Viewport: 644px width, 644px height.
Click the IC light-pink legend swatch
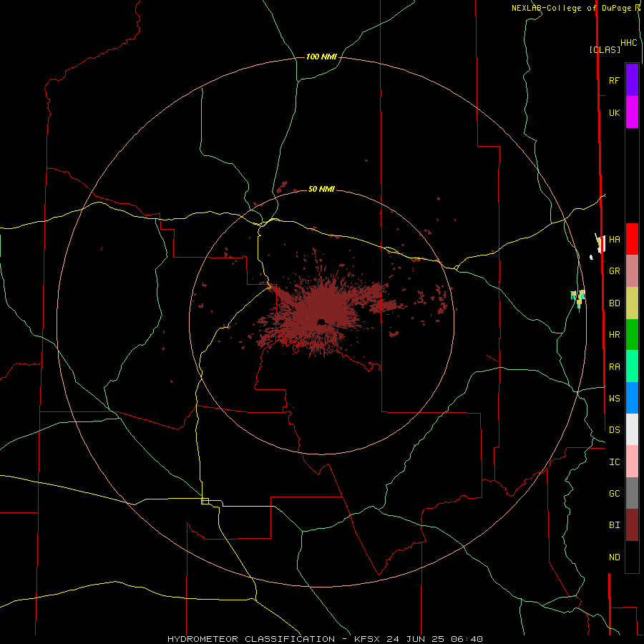click(x=632, y=462)
